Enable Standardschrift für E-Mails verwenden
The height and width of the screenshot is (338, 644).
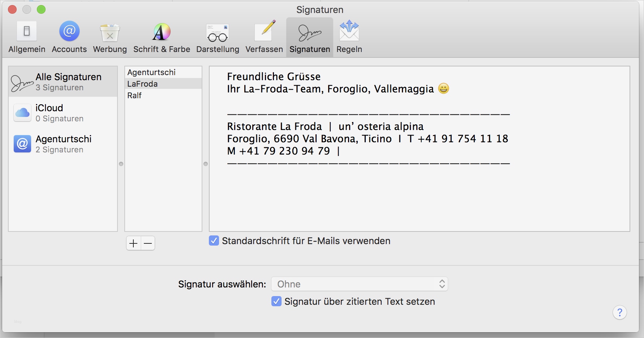point(214,241)
